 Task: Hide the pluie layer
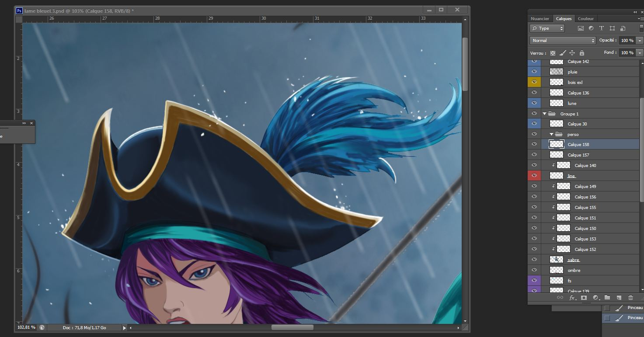(x=534, y=72)
